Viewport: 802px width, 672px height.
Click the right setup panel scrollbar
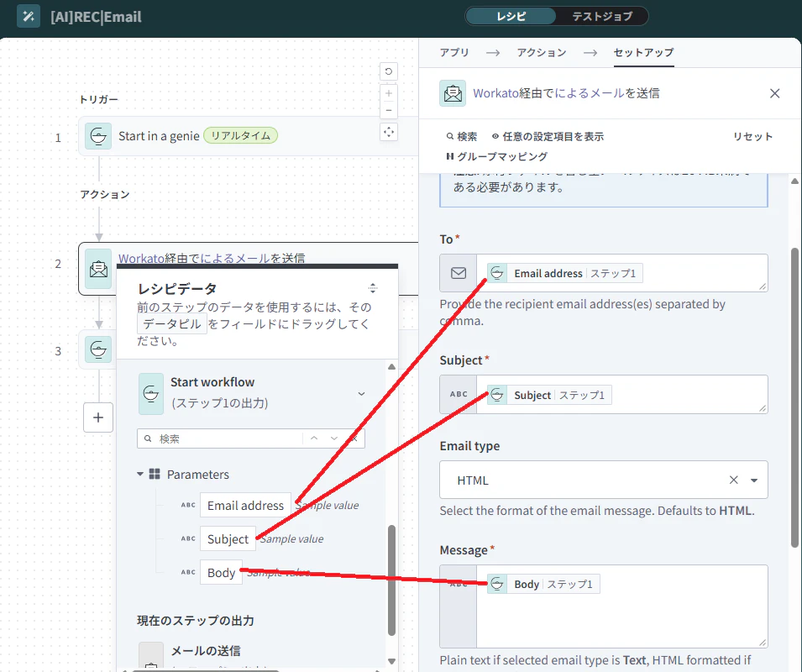tap(794, 399)
